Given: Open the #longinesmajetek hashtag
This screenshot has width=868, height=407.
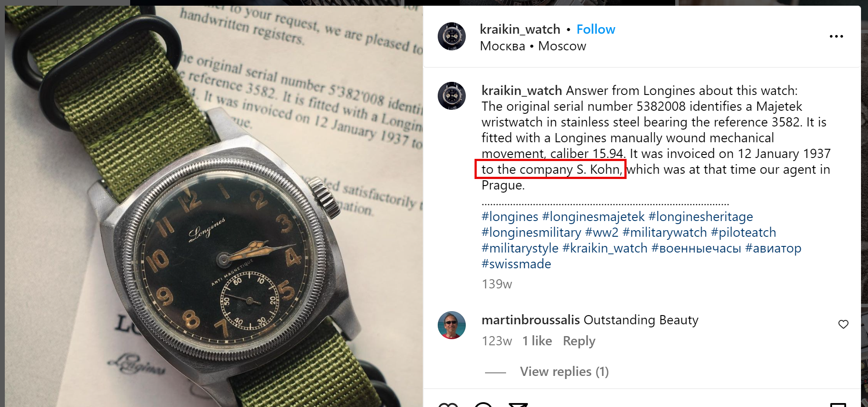Looking at the screenshot, I should click(x=593, y=217).
